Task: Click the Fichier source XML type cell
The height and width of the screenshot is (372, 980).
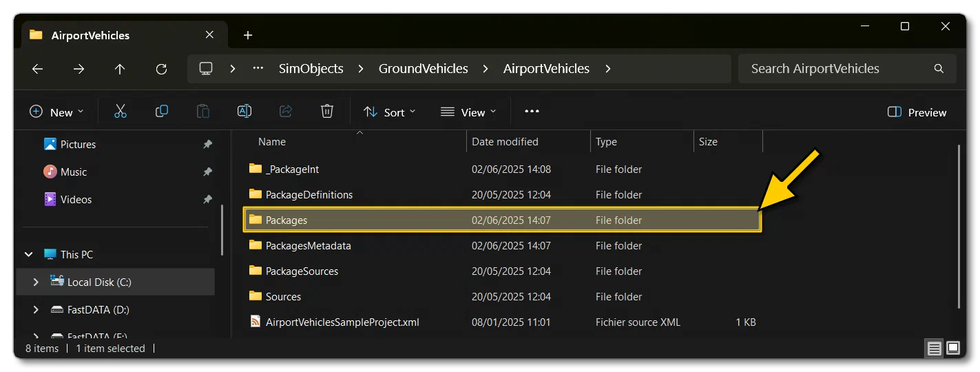Action: tap(638, 322)
